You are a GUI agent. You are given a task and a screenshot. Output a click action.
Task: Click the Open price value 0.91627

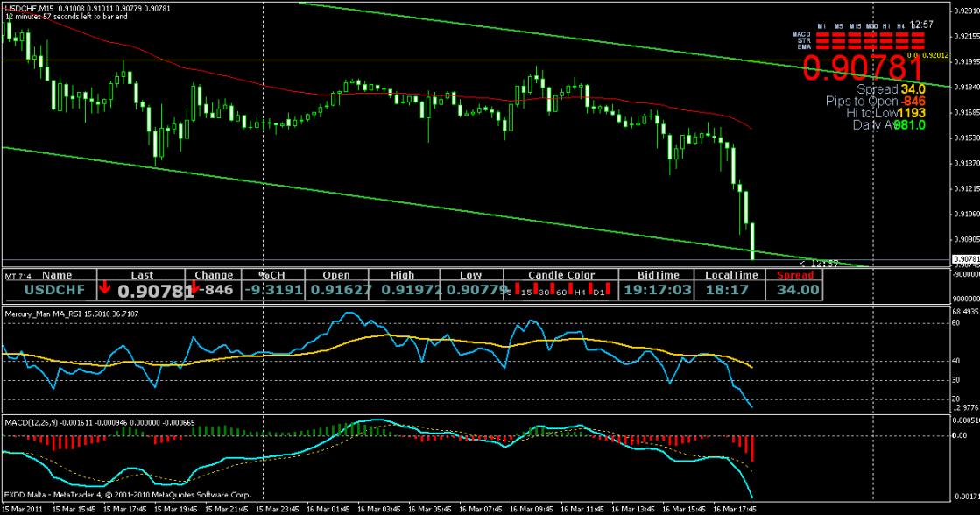(335, 289)
